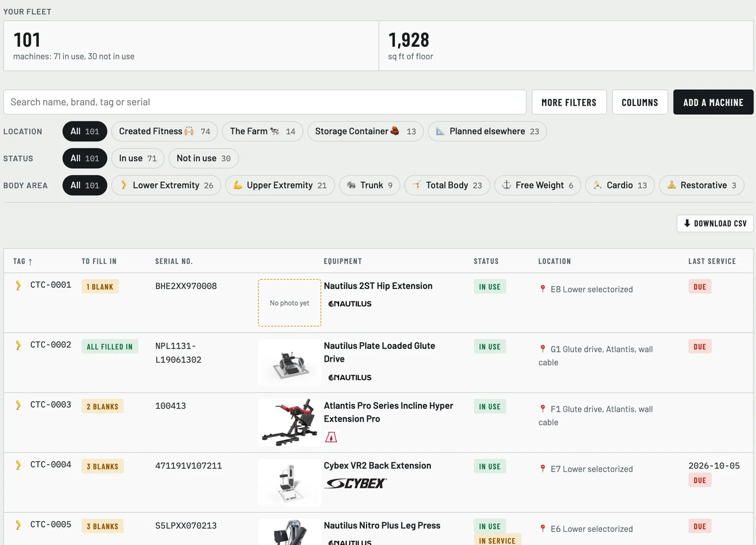Click the pin icon for G1 Glute drive
This screenshot has height=545, width=756.
coord(542,349)
